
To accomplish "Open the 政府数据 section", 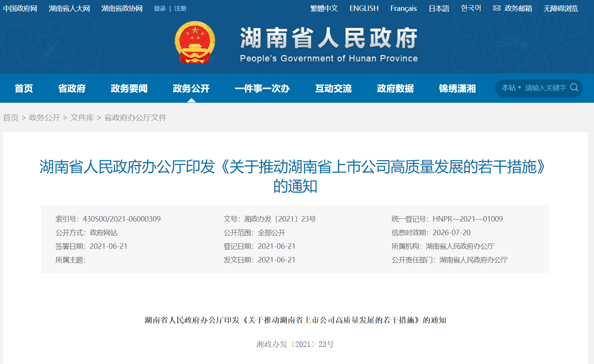I will point(395,88).
